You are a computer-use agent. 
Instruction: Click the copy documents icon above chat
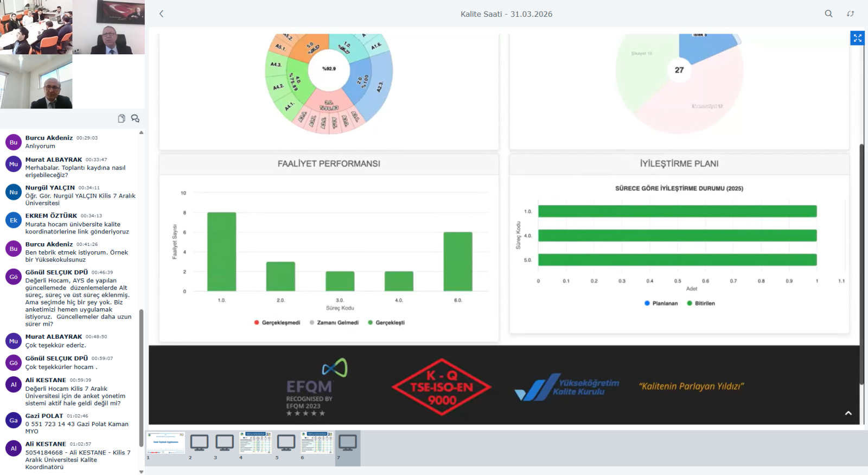(122, 118)
